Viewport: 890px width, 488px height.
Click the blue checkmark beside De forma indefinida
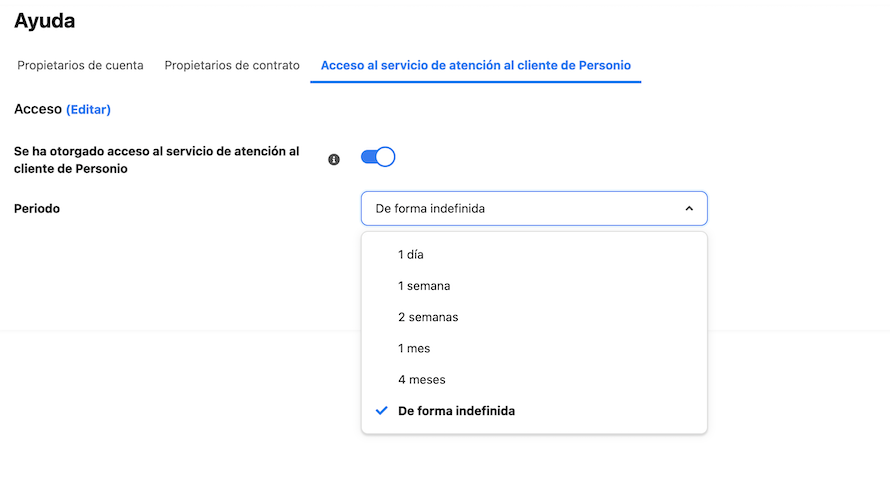tap(381, 410)
